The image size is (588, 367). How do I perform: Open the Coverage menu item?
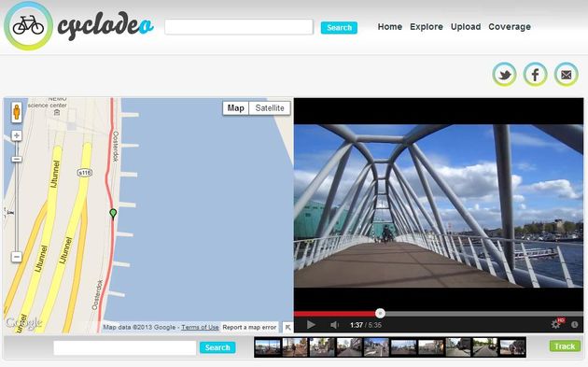point(510,27)
